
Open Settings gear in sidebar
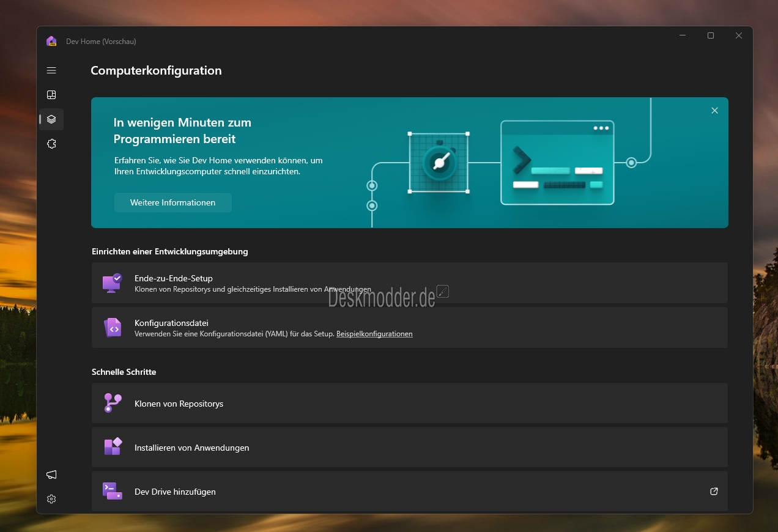tap(51, 499)
